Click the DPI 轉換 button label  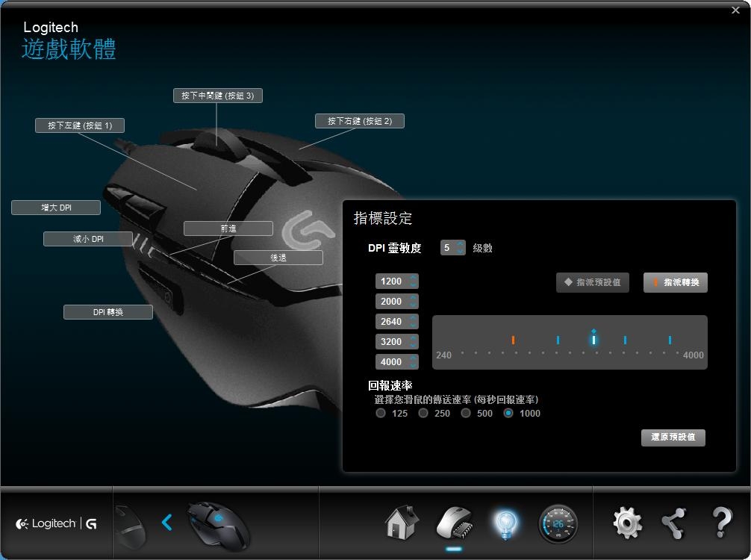tap(108, 312)
